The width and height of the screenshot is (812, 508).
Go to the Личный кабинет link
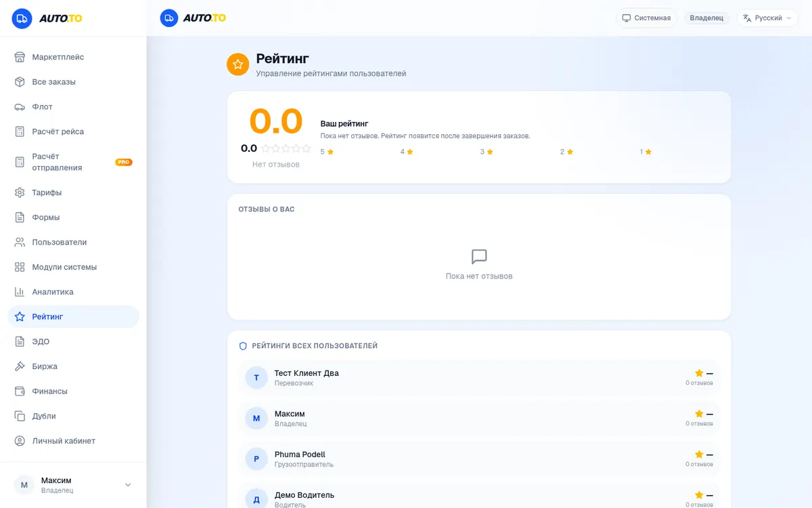coord(73,441)
